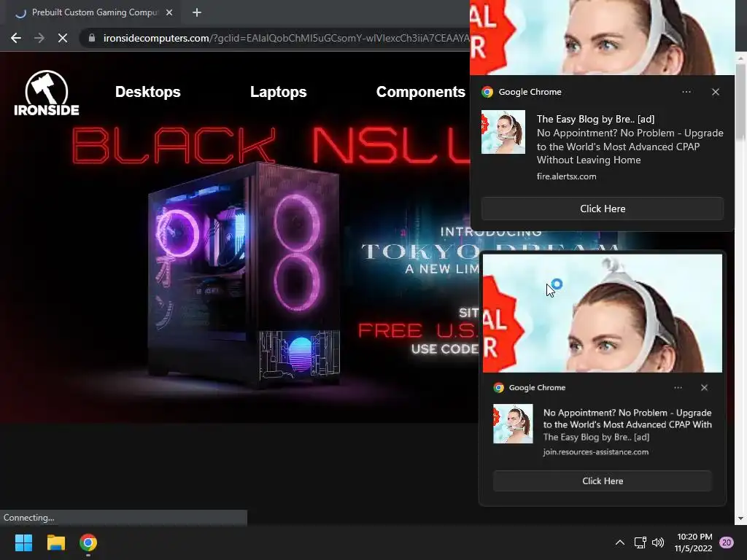The image size is (747, 560).
Task: Open the fire.alertsx.com notification thumbnail image
Action: point(503,132)
